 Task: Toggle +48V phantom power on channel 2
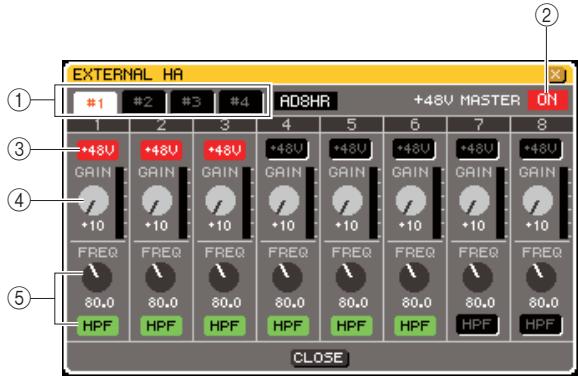point(161,150)
